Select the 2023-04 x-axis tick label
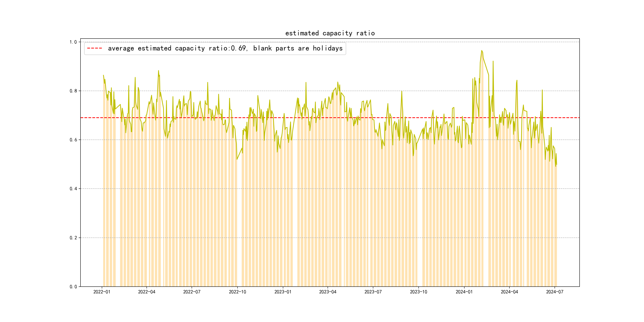Viewport: 644px width, 322px height. [328, 292]
